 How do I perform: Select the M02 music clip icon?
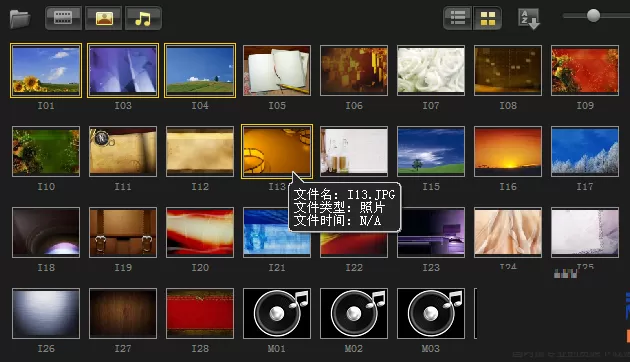click(354, 313)
